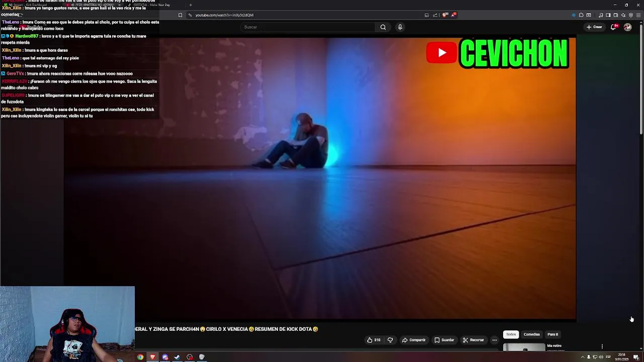Click the Guardar save button
The height and width of the screenshot is (362, 644).
click(444, 340)
